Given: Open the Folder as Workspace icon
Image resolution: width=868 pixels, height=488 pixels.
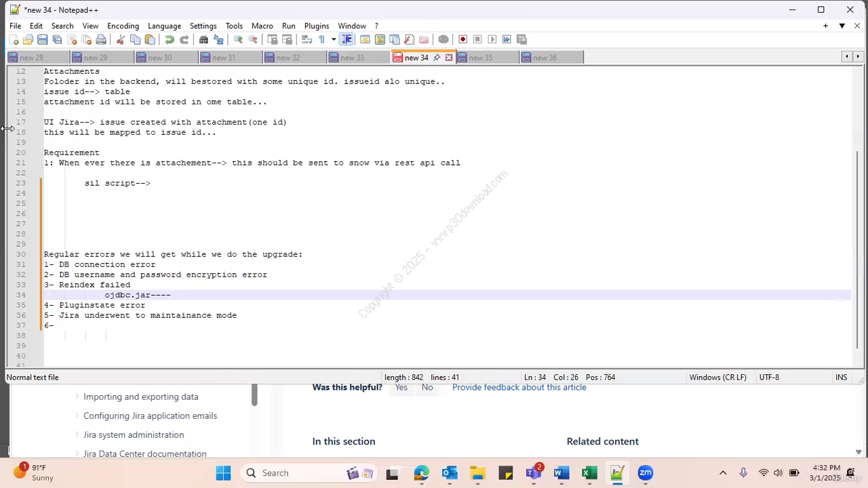Looking at the screenshot, I should click(x=424, y=39).
